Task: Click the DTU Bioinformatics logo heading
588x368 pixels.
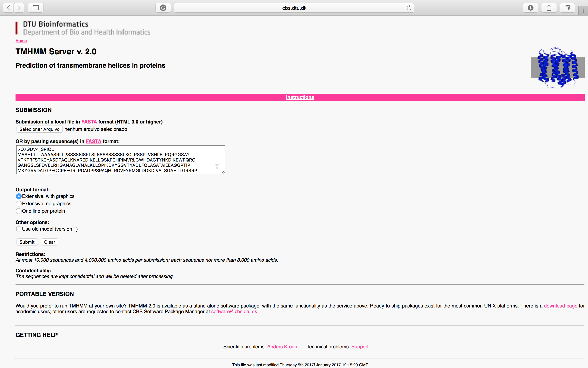Action: (56, 24)
